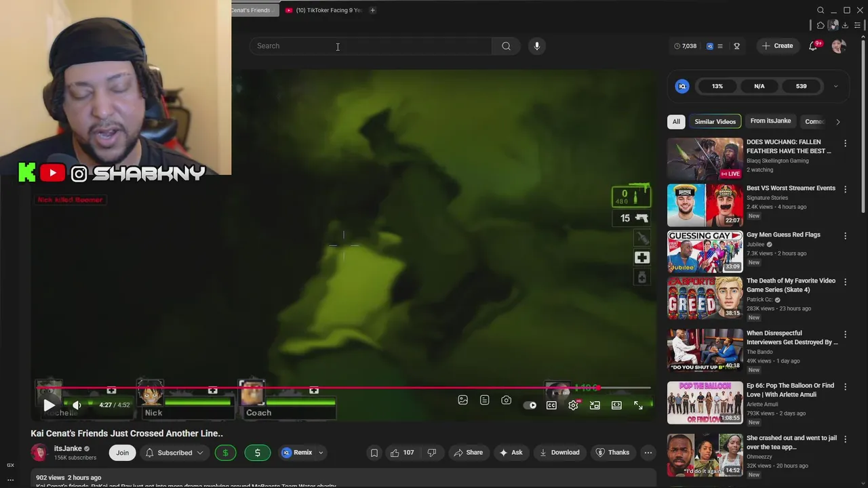The image size is (868, 488).
Task: Select the Similar Videos chip
Action: [715, 121]
